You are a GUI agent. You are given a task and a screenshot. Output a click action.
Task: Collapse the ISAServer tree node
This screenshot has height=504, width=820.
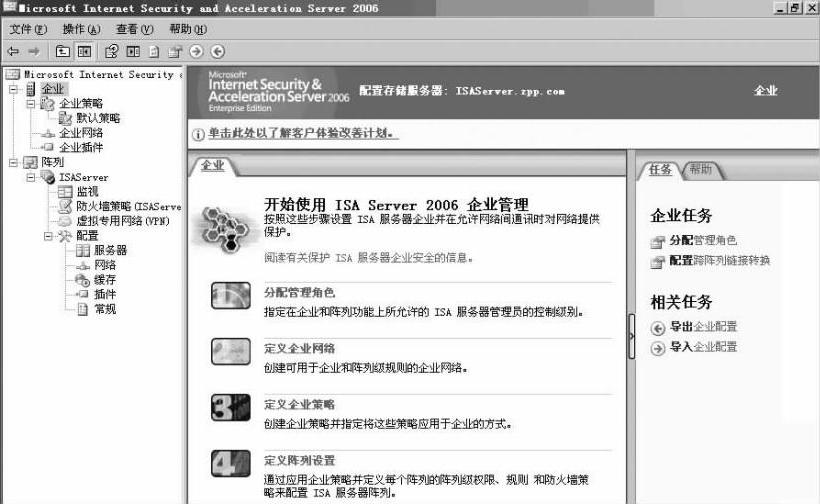coord(31,177)
